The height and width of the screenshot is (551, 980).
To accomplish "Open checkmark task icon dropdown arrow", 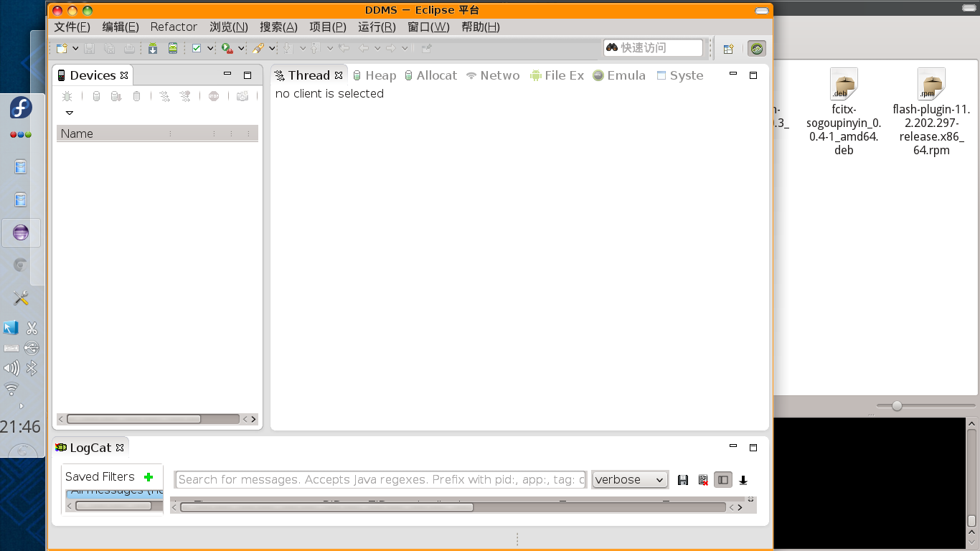I will pyautogui.click(x=210, y=48).
